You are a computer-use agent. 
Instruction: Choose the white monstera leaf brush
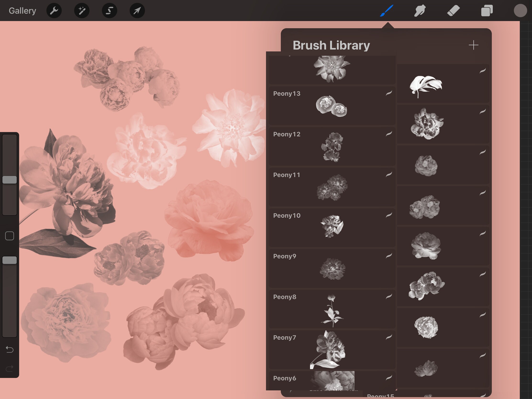pyautogui.click(x=443, y=83)
